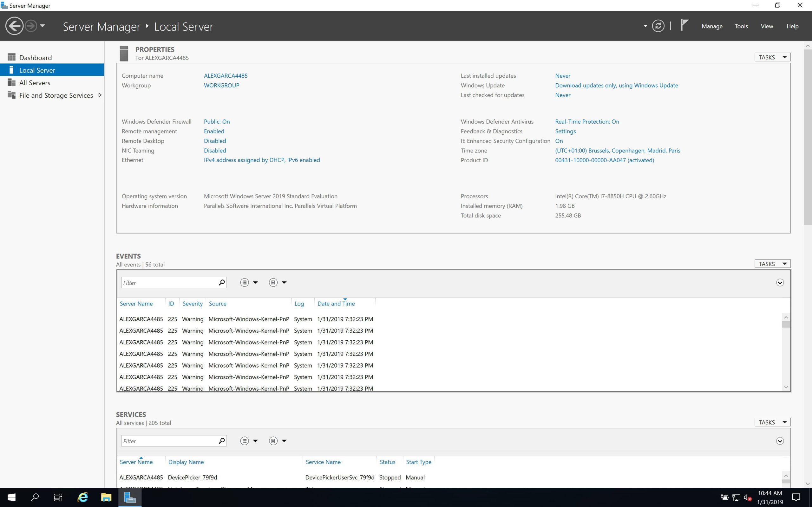
Task: Click the Events filter search magnifier icon
Action: 221,282
